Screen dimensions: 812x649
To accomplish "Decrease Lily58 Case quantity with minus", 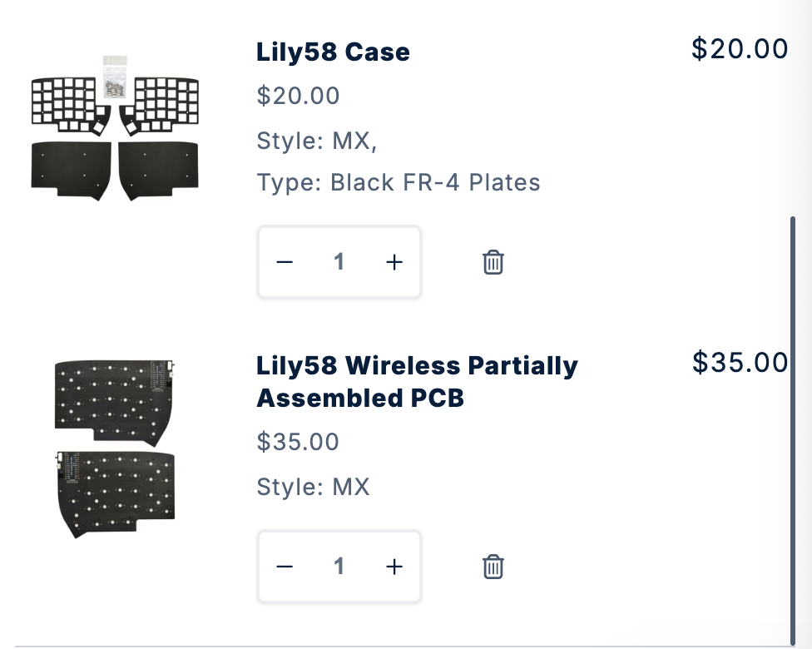I will point(285,262).
